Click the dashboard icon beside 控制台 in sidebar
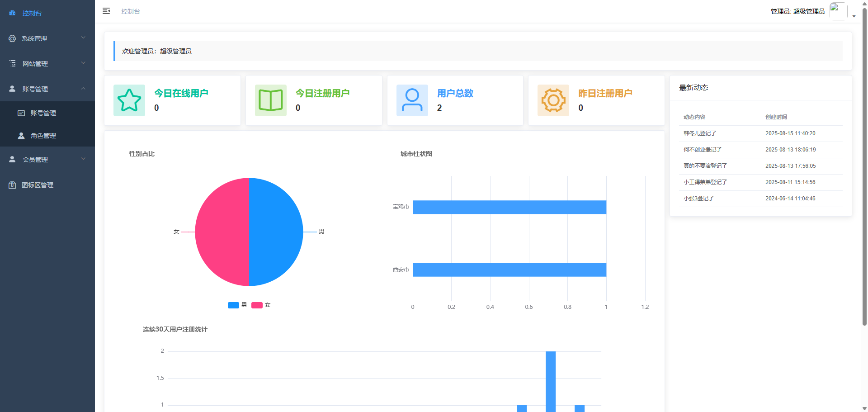868x412 pixels. pos(12,13)
